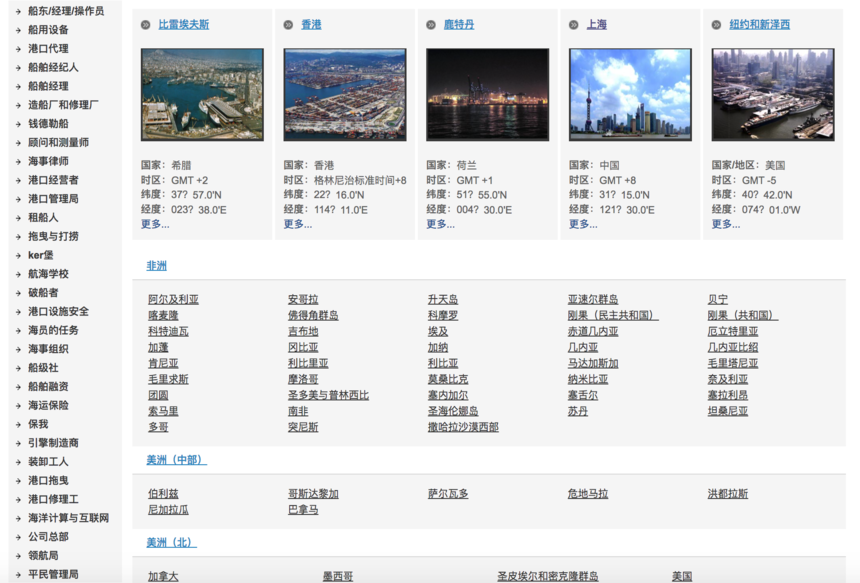This screenshot has height=583, width=860.
Task: Select 海运保险 in the sidebar
Action: pos(48,405)
